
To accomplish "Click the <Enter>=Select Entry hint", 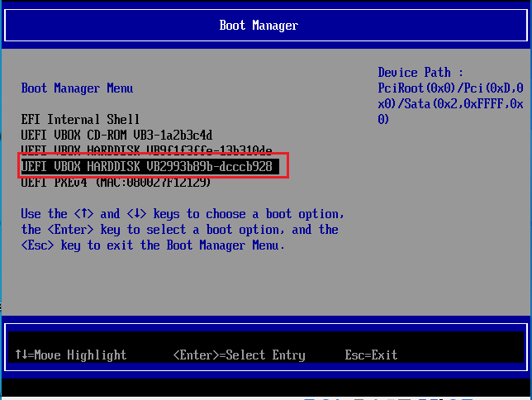I will [240, 355].
